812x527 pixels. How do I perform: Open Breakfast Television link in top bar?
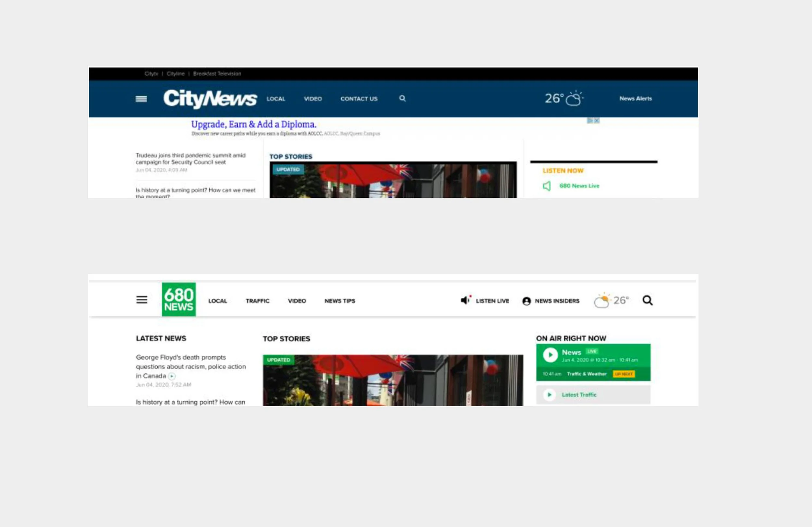coord(217,74)
